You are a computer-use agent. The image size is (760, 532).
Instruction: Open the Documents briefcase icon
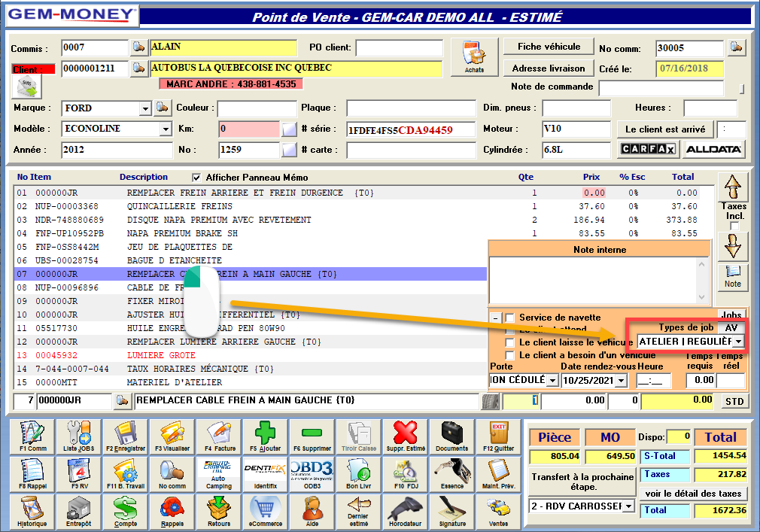coord(451,436)
